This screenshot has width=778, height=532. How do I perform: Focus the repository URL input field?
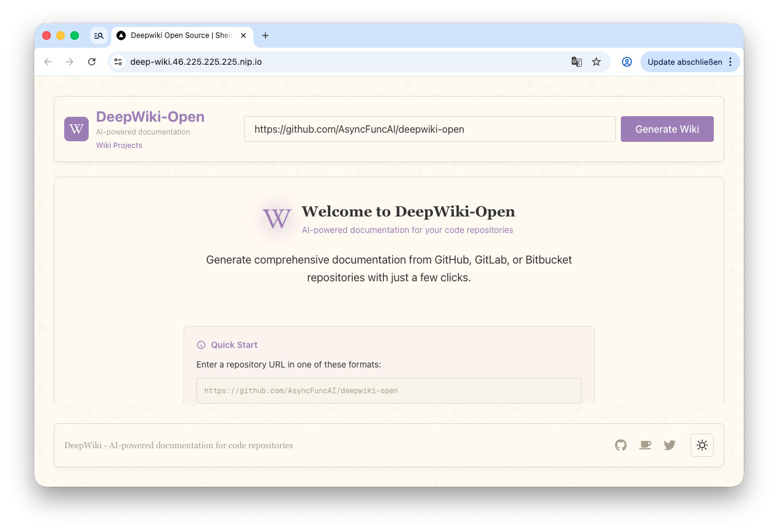pyautogui.click(x=430, y=129)
